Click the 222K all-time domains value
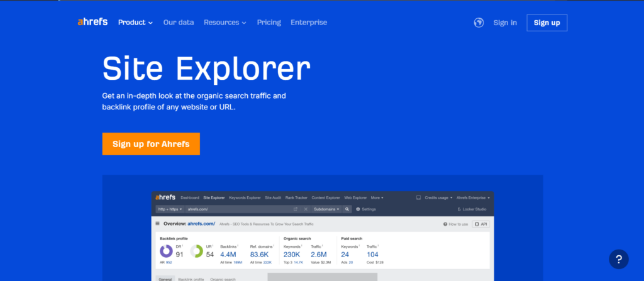Screen dimensions: 644x281 (267, 262)
